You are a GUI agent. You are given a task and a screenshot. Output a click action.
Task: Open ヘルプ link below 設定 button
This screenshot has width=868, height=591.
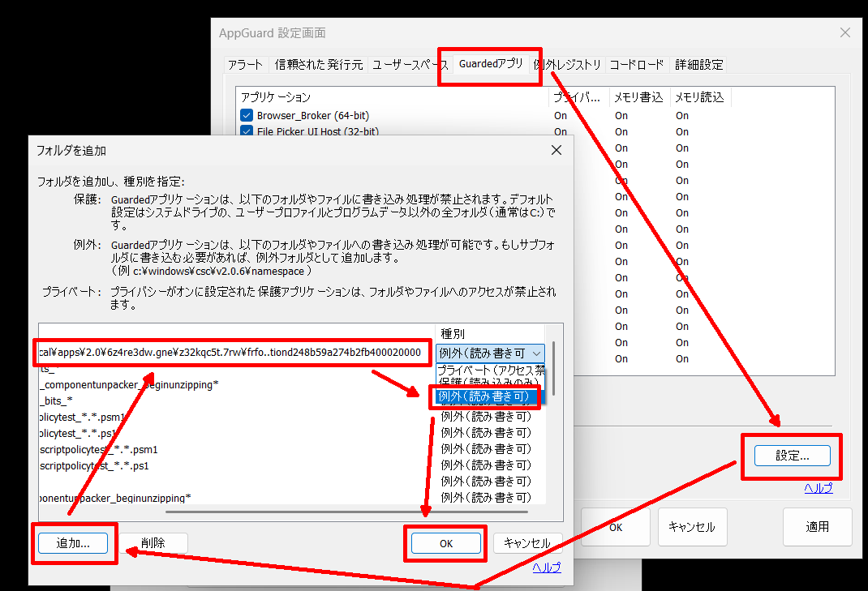[818, 488]
